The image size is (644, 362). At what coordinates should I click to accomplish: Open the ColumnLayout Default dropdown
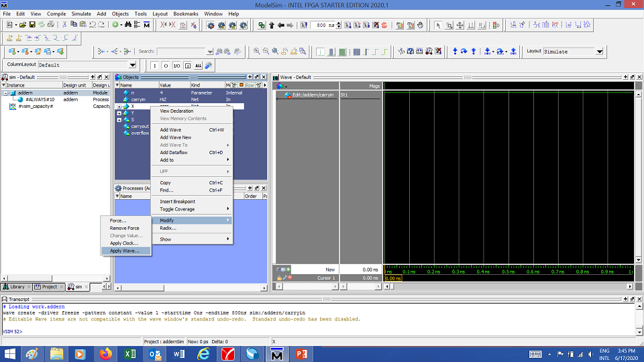coord(132,65)
